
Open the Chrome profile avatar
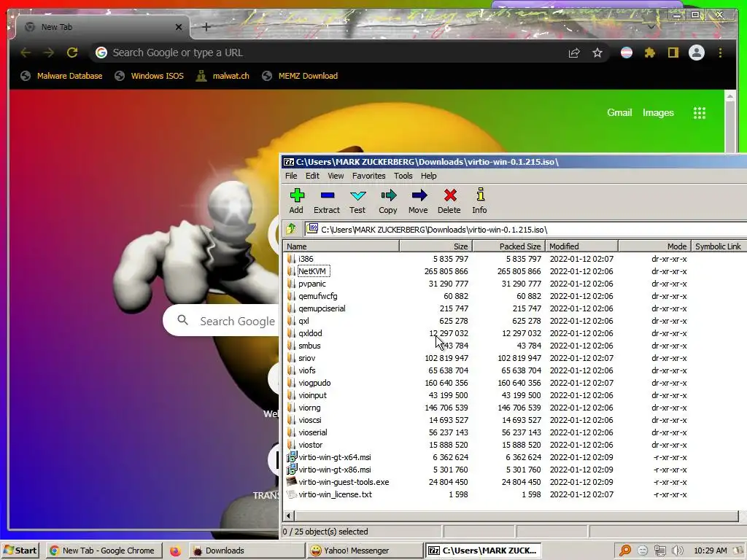[697, 52]
